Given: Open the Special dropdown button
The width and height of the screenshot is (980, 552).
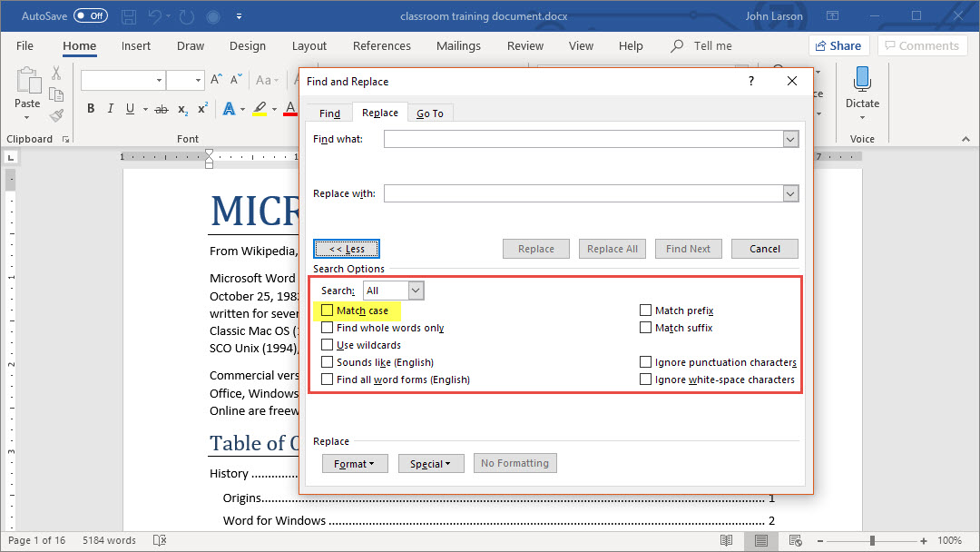Looking at the screenshot, I should [x=430, y=463].
